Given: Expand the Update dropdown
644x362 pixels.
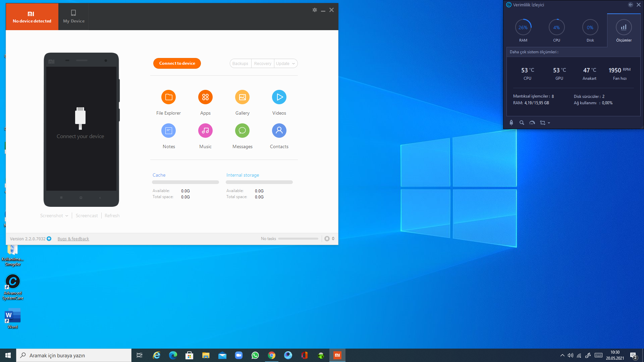Looking at the screenshot, I should coord(293,64).
